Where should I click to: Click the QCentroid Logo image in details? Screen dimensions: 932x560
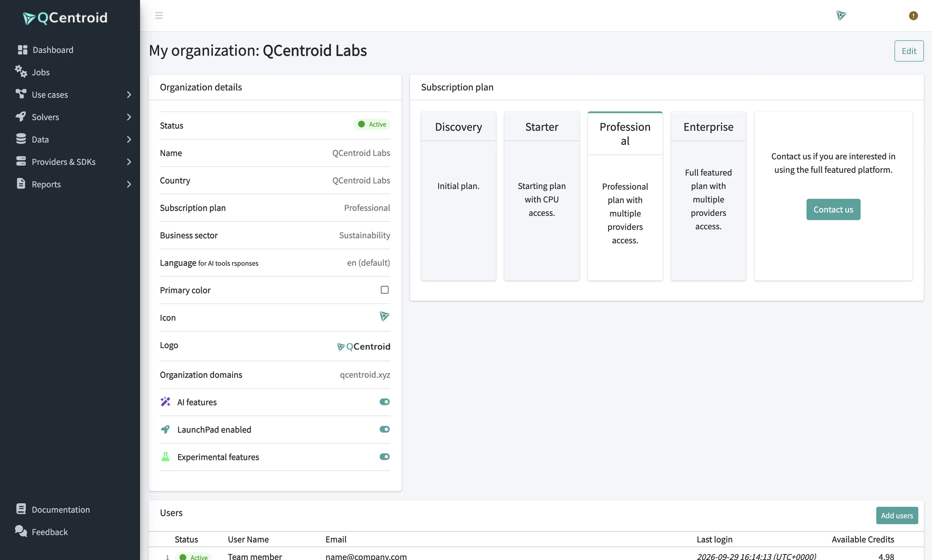click(x=363, y=346)
